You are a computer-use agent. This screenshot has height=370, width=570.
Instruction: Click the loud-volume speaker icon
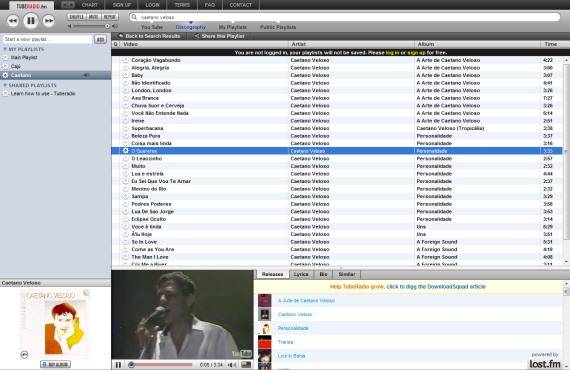(x=115, y=26)
